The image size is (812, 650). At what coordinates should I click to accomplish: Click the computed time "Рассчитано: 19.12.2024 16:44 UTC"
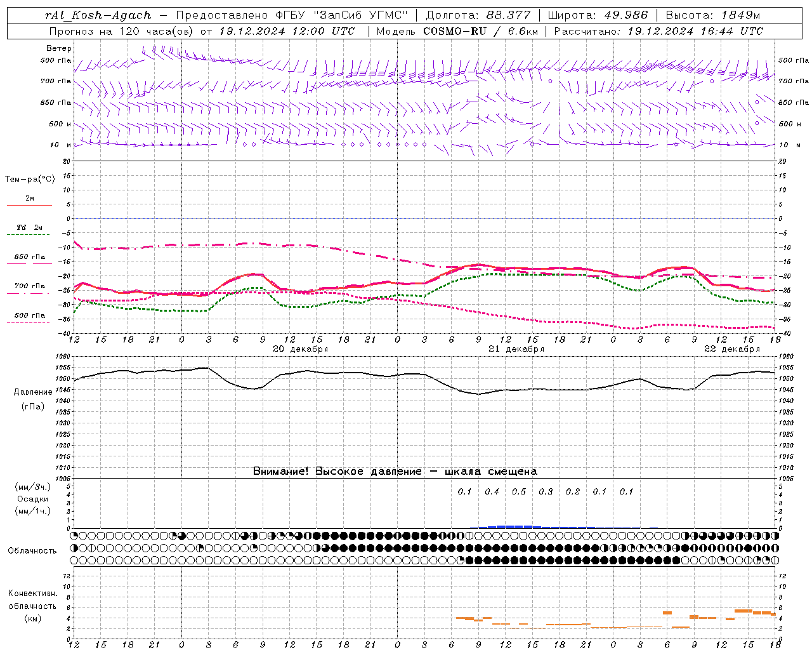[x=658, y=30]
